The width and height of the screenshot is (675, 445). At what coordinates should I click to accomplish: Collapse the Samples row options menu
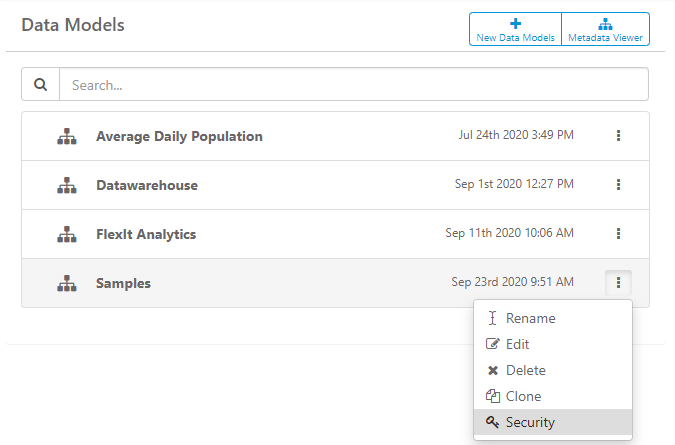[x=618, y=283]
